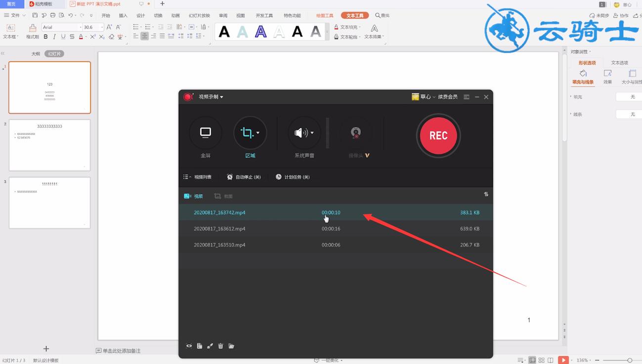Click 续费会员 renew membership link
642x364 pixels.
[448, 97]
